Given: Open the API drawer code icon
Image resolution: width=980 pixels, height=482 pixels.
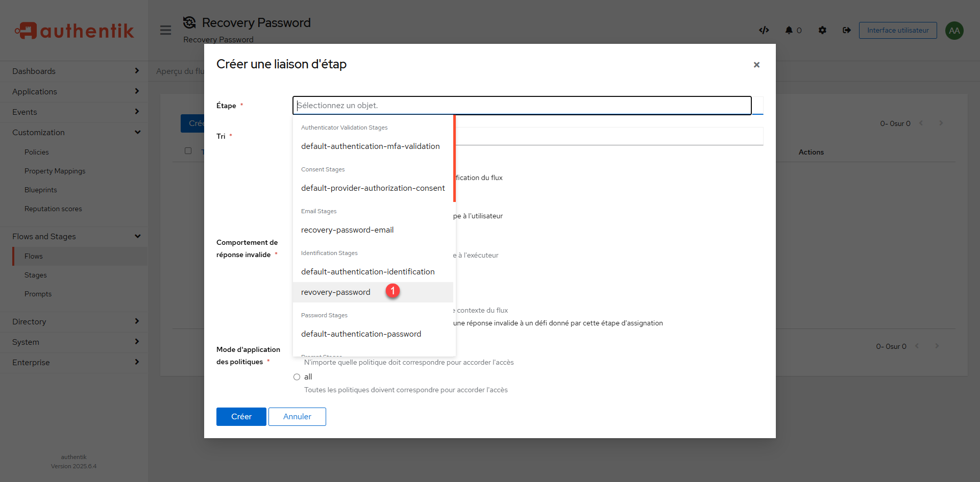Looking at the screenshot, I should (x=764, y=30).
